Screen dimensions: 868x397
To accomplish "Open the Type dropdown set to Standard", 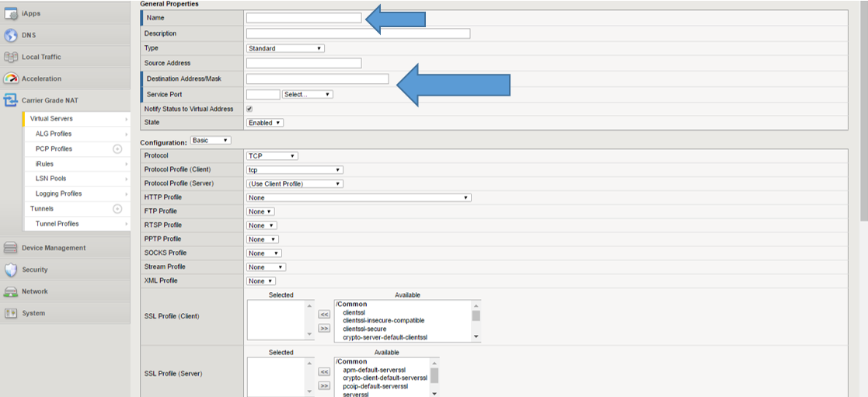I will point(284,48).
